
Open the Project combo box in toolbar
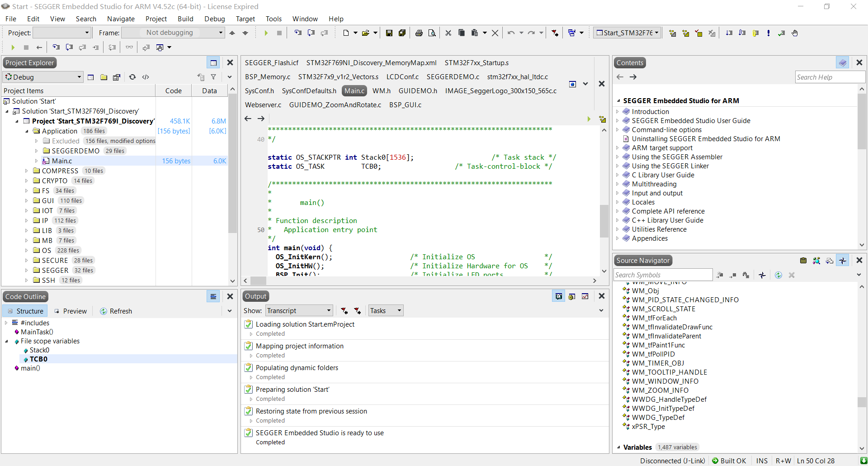62,33
